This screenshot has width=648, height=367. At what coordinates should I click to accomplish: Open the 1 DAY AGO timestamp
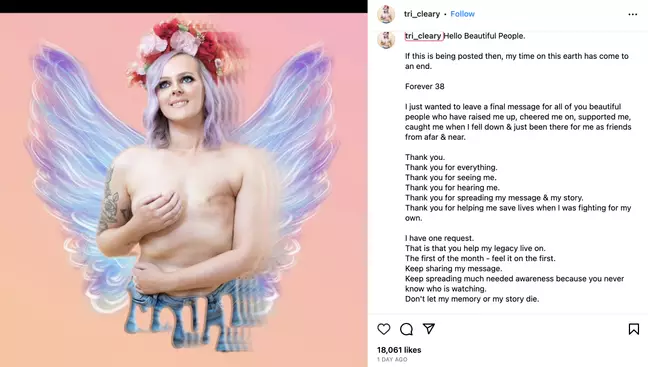point(392,360)
